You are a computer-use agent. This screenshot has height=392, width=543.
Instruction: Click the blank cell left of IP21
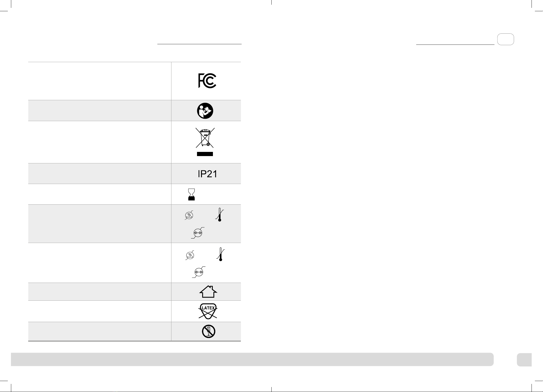pyautogui.click(x=100, y=174)
